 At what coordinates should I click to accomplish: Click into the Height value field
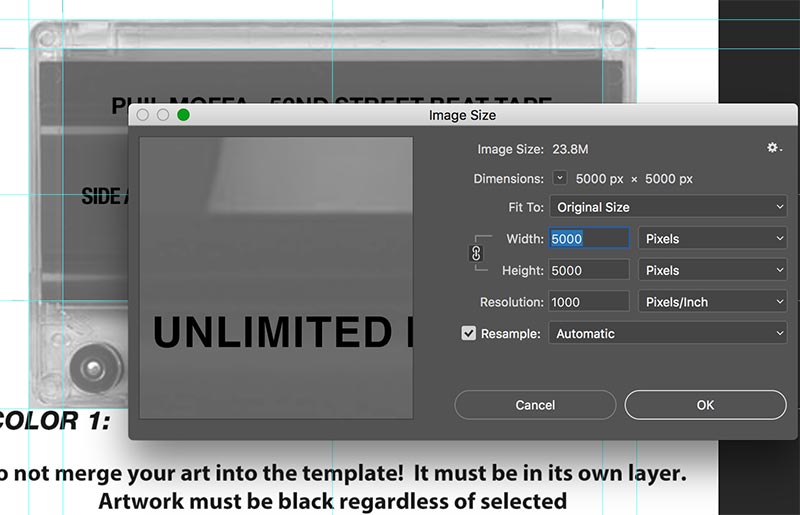[588, 270]
